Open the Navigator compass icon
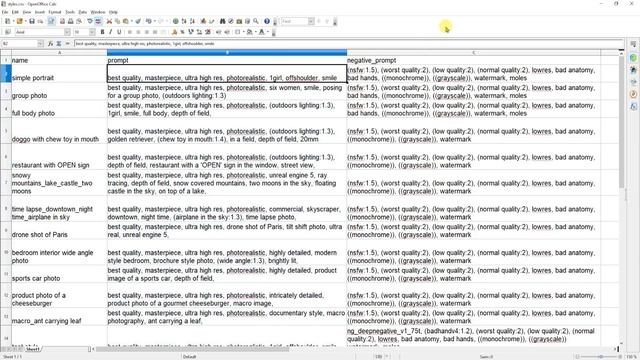This screenshot has height=360, width=640. coord(231,21)
